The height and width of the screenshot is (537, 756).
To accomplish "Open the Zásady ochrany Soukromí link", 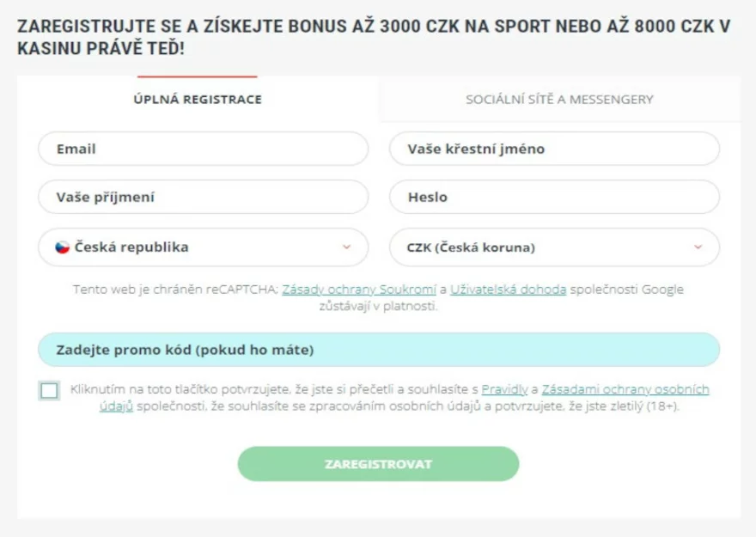I will (358, 290).
